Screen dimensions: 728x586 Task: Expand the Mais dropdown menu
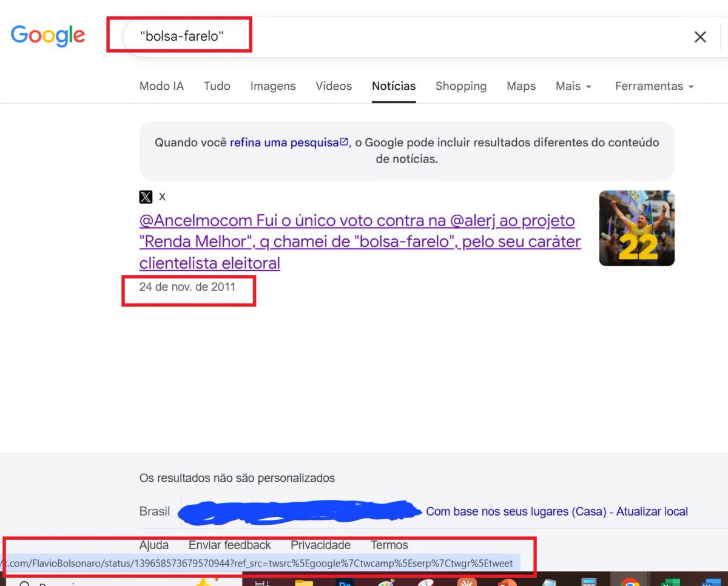point(573,86)
